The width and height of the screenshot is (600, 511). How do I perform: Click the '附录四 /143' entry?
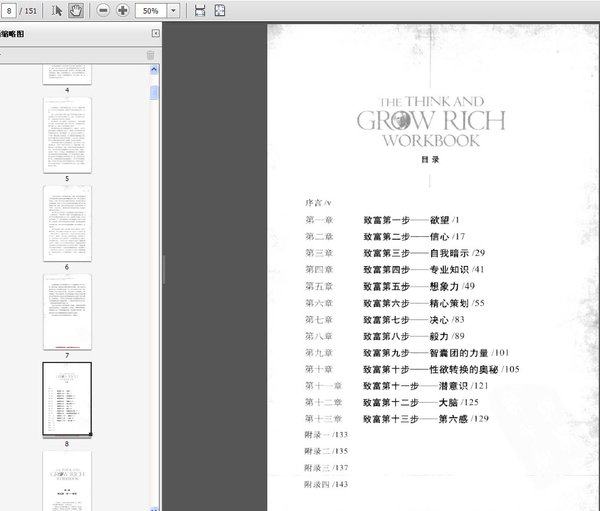pos(326,485)
